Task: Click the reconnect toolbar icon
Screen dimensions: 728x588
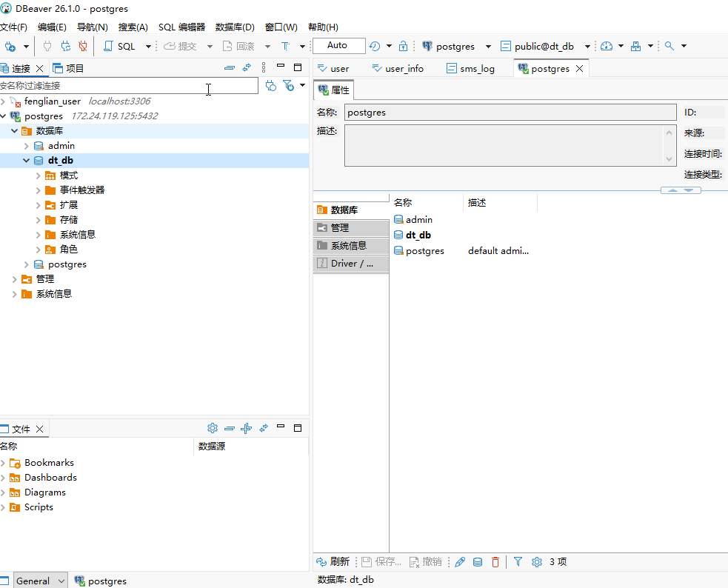Action: [x=65, y=46]
